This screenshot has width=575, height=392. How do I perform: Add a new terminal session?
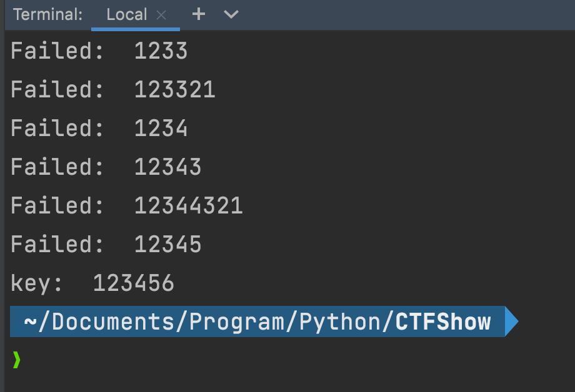pyautogui.click(x=198, y=14)
